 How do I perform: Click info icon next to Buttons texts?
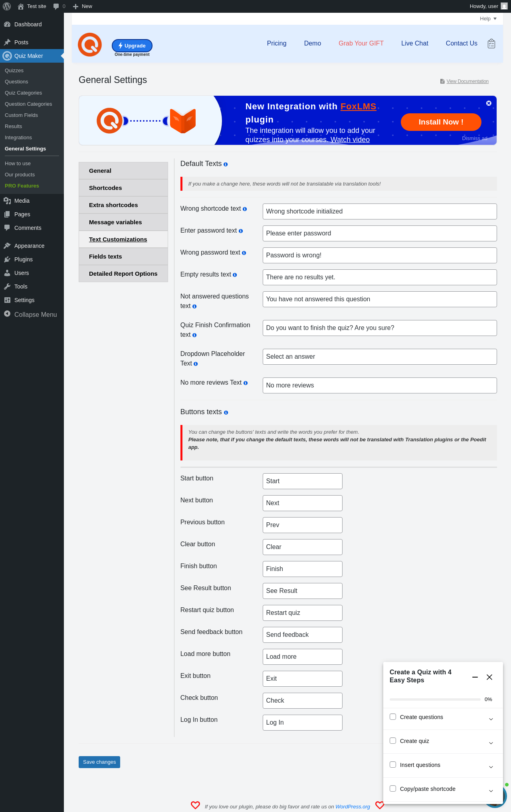tap(226, 413)
